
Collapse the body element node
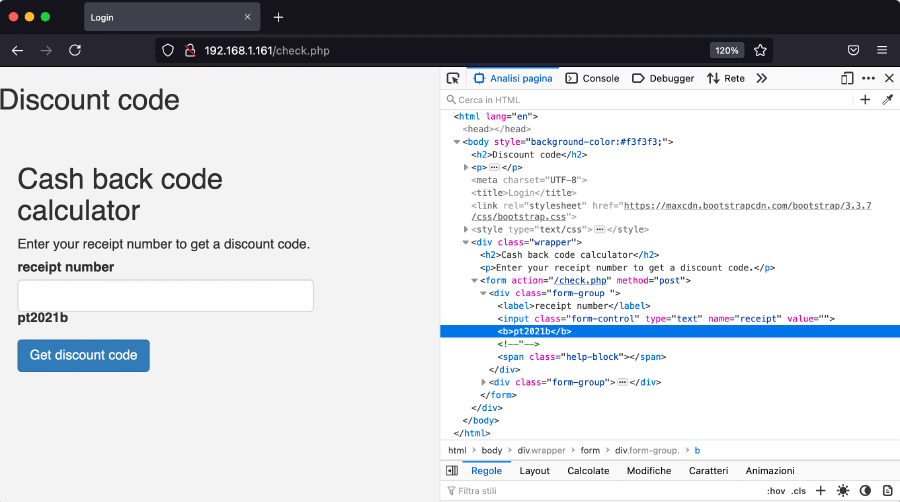(x=457, y=142)
